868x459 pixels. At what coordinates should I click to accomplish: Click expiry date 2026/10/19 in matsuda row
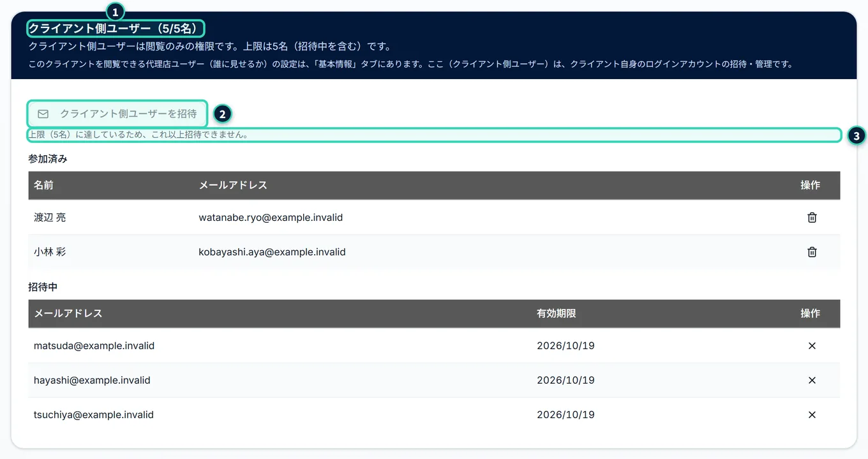click(565, 346)
